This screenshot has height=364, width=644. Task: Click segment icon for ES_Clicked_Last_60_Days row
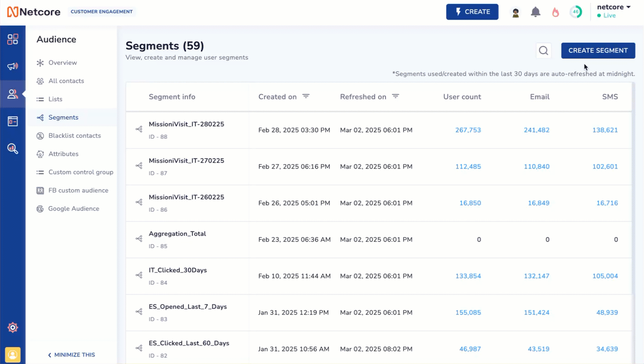[139, 348]
